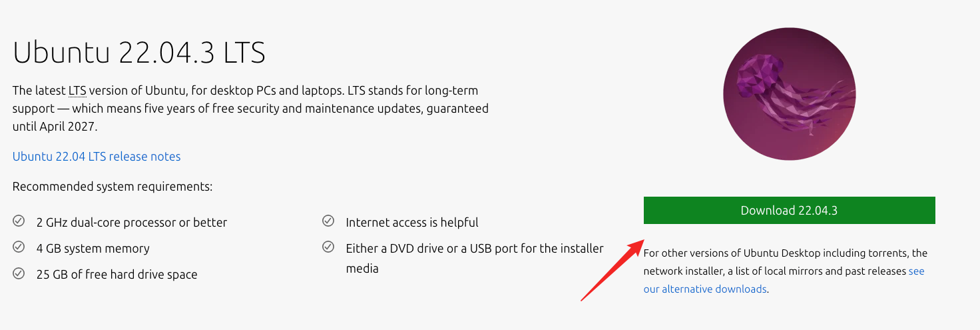The height and width of the screenshot is (330, 980).
Task: Click the checkmark icon beside 2 GHz processor
Action: pos(19,221)
